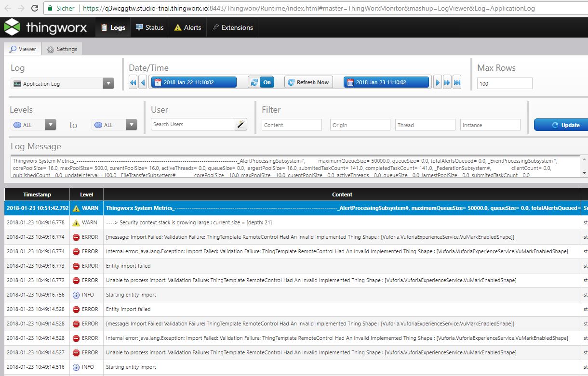The height and width of the screenshot is (376, 588).
Task: Switch to the Settings tab
Action: click(62, 49)
